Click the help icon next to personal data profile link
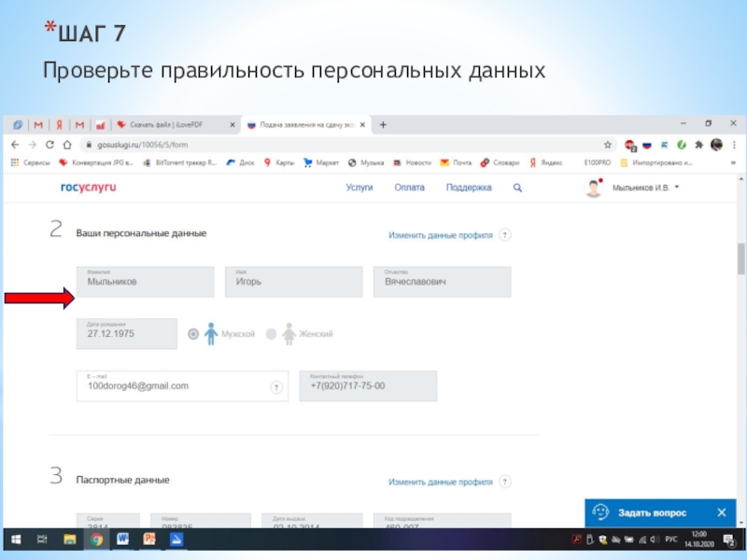747x560 pixels. click(505, 235)
